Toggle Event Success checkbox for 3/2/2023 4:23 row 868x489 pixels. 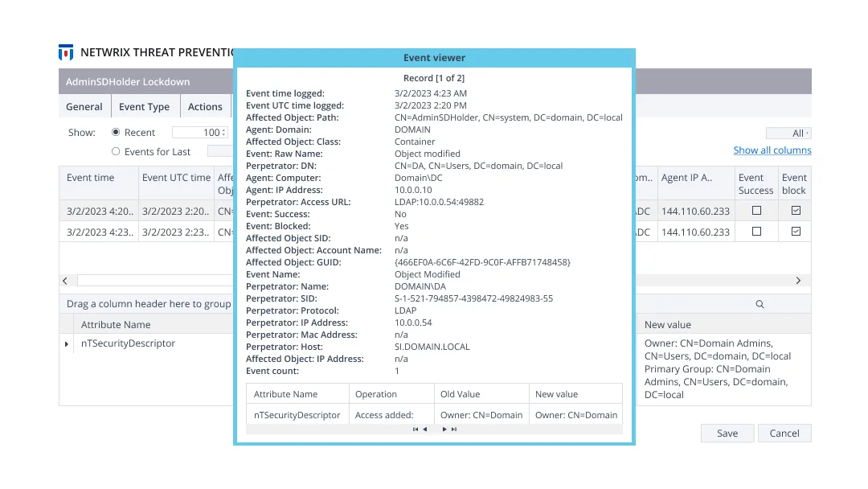(756, 232)
